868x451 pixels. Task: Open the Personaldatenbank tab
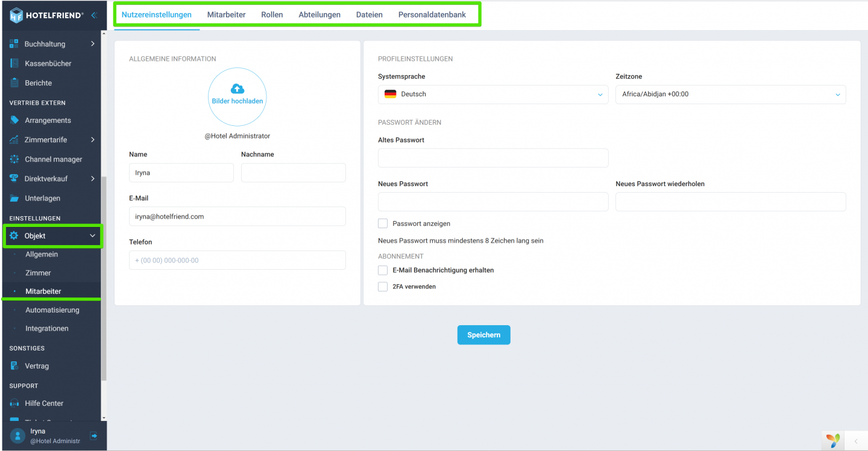point(432,14)
